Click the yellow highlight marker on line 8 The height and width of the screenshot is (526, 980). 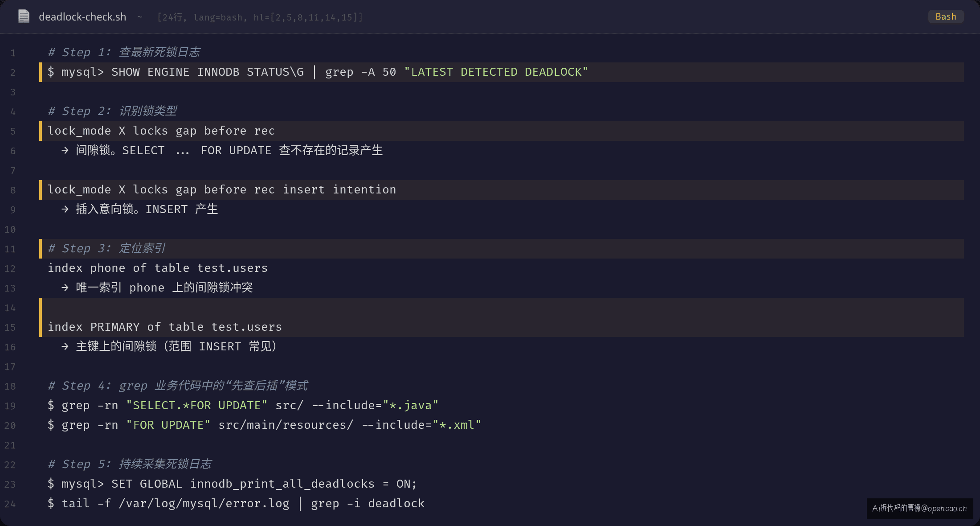pos(41,190)
